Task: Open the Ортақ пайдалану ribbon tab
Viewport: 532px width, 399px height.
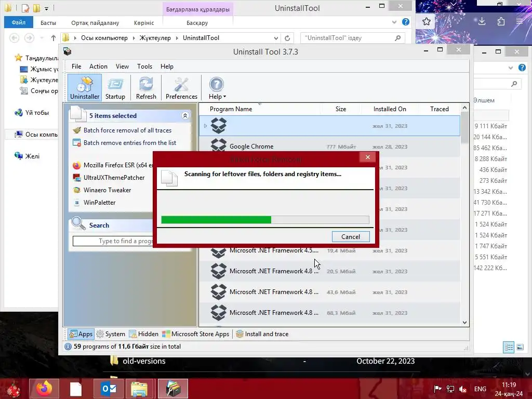Action: point(95,23)
